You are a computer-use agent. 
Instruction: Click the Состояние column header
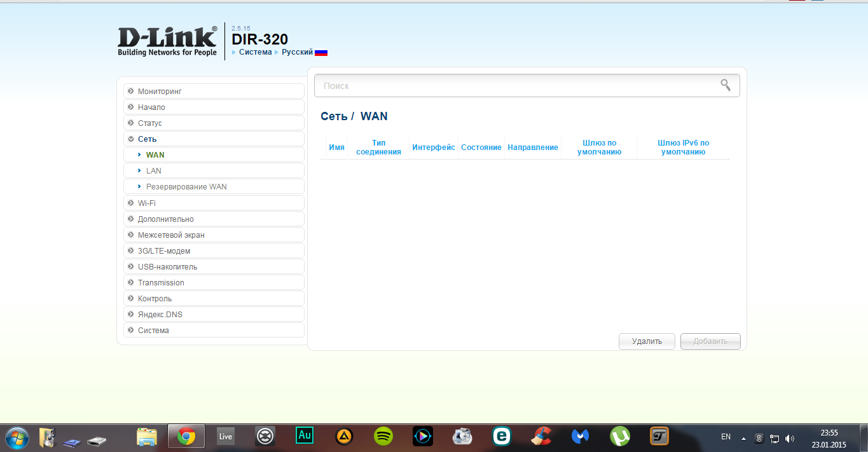pyautogui.click(x=481, y=147)
